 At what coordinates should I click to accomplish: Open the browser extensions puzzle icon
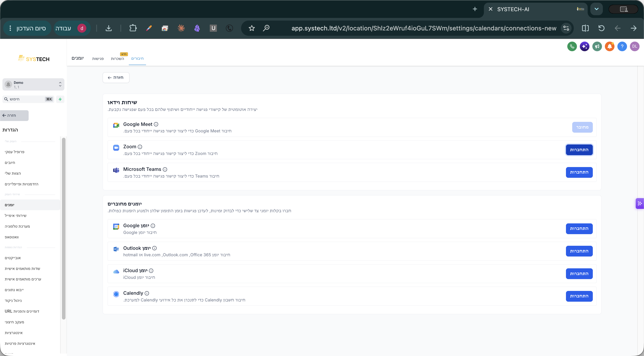pos(133,28)
